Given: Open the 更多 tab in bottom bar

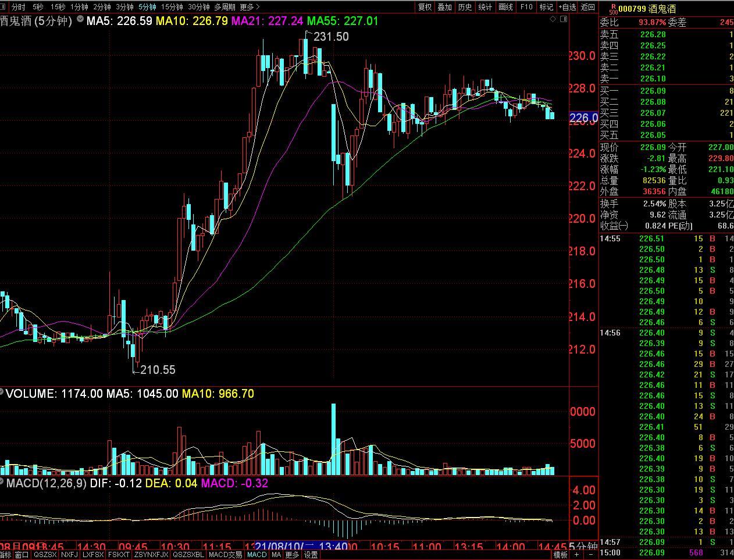Looking at the screenshot, I should pos(292,555).
